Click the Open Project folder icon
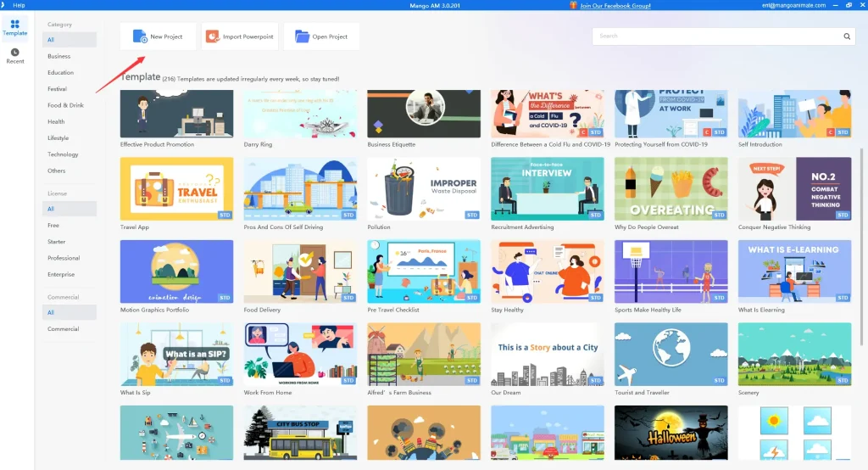 [x=302, y=36]
